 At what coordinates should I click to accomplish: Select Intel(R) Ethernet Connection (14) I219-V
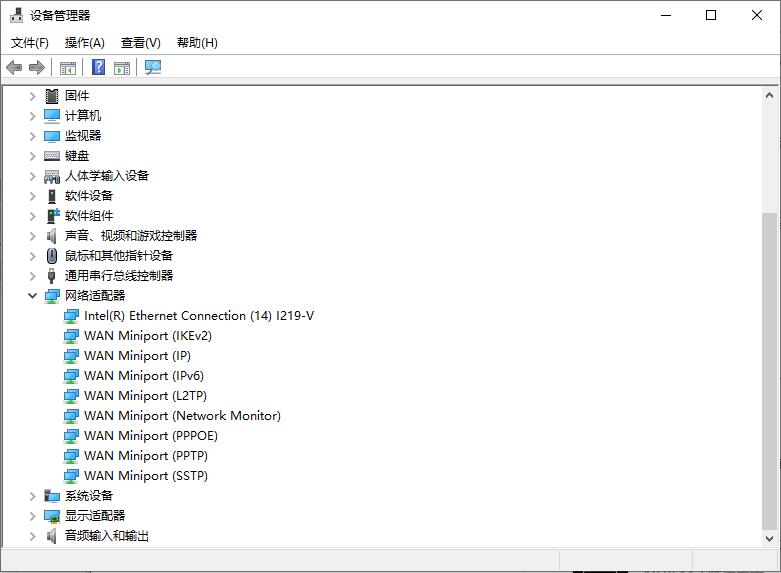pos(199,316)
